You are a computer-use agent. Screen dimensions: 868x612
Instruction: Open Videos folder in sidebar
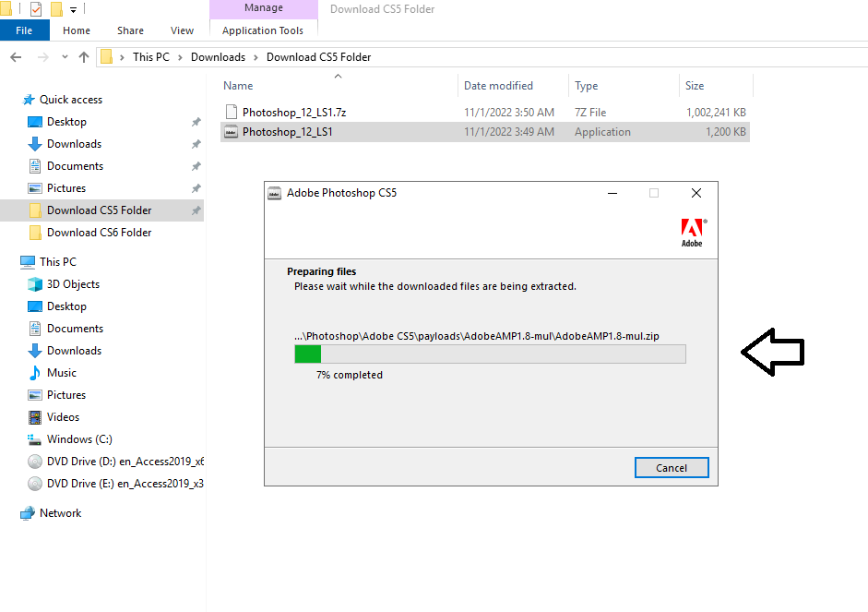63,417
